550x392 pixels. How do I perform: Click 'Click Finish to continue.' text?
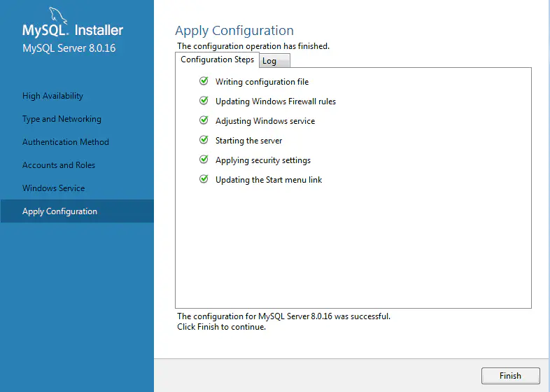tap(221, 327)
